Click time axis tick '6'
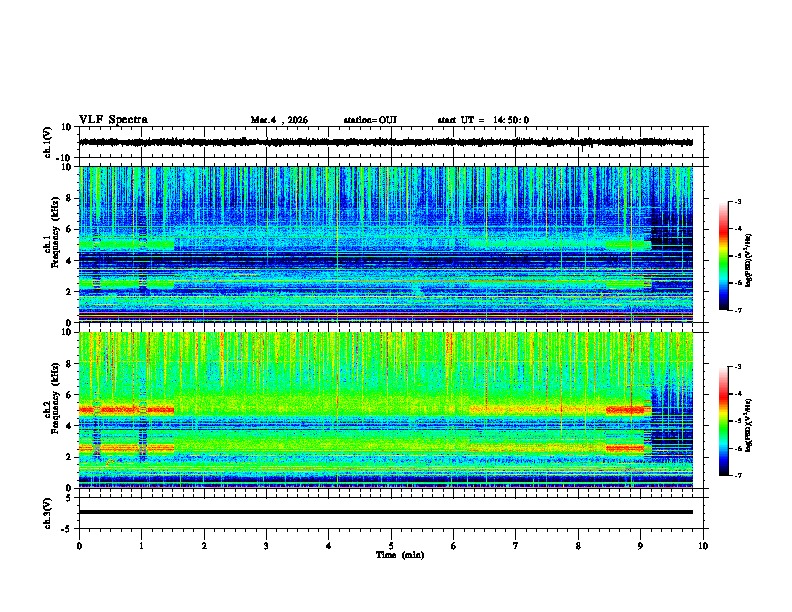Screen dimensions: 792x612 click(x=454, y=546)
